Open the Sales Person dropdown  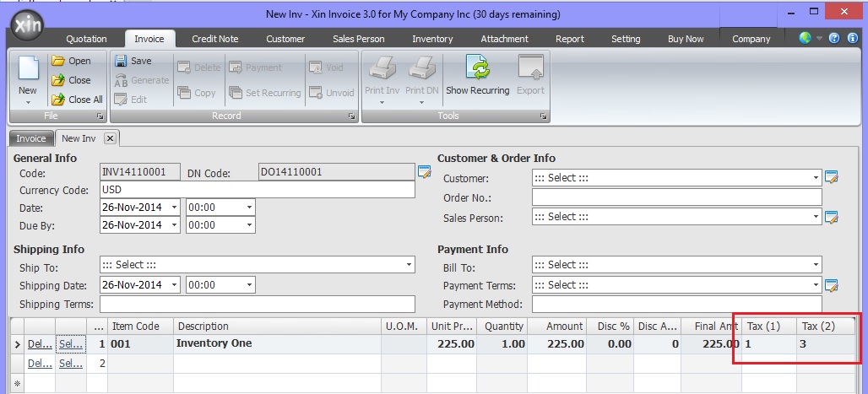tap(816, 217)
